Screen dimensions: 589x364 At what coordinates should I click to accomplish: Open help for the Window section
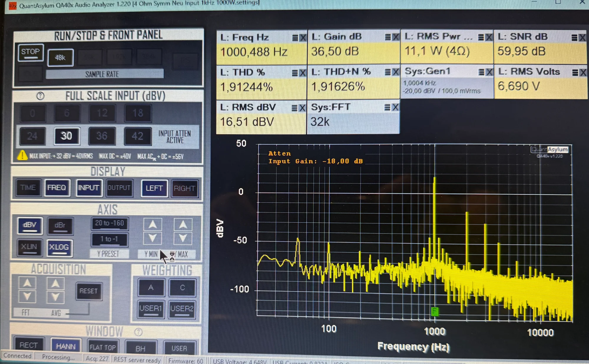click(138, 332)
